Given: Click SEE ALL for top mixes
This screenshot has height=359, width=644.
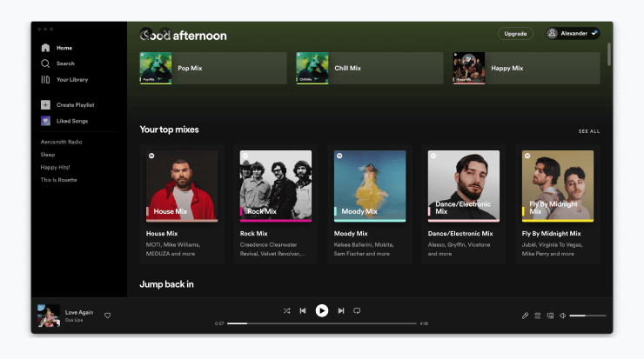Looking at the screenshot, I should tap(589, 131).
